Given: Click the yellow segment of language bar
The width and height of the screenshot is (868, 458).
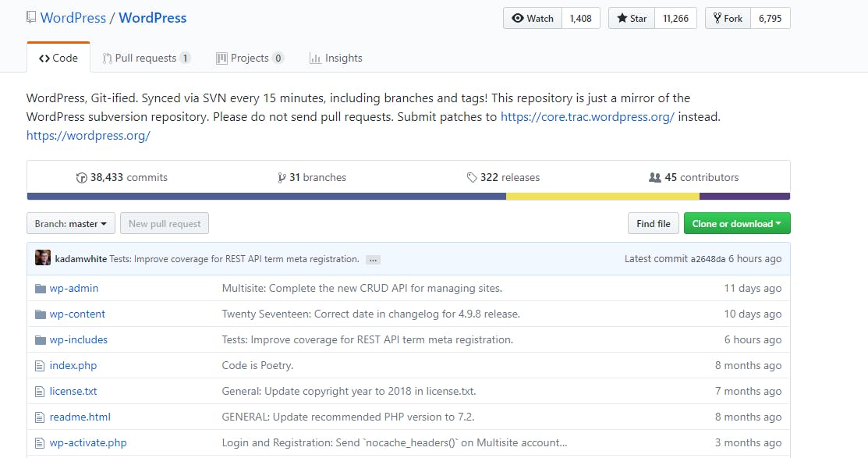Looking at the screenshot, I should [x=603, y=197].
